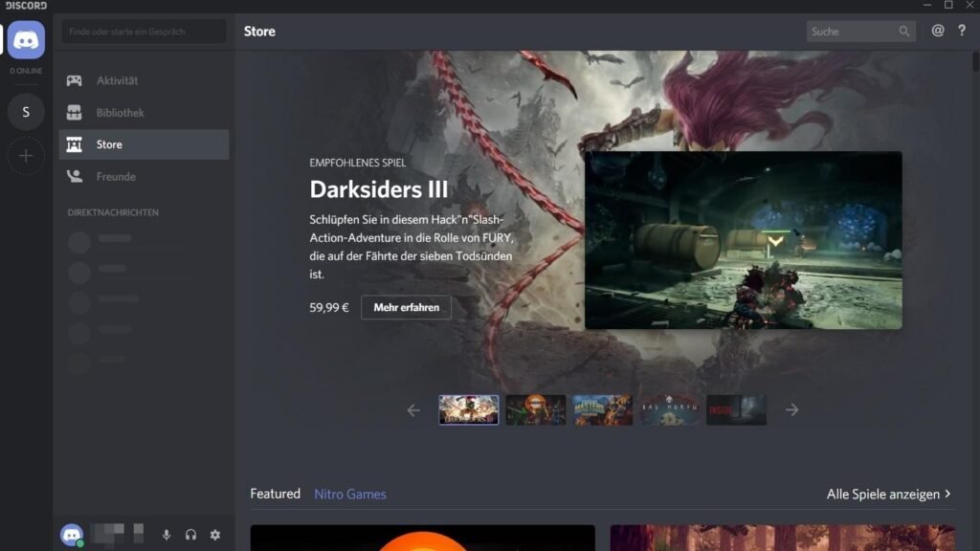Deafen audio with the headphones icon
The height and width of the screenshot is (551, 980).
tap(190, 536)
